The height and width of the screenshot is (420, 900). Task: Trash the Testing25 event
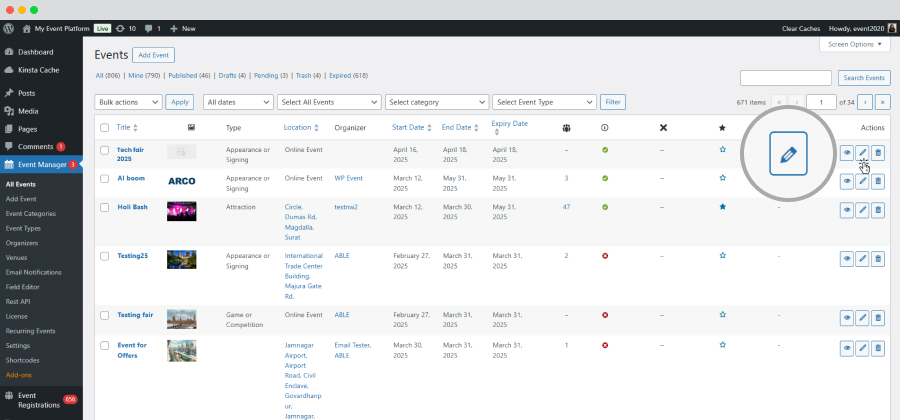pos(878,259)
